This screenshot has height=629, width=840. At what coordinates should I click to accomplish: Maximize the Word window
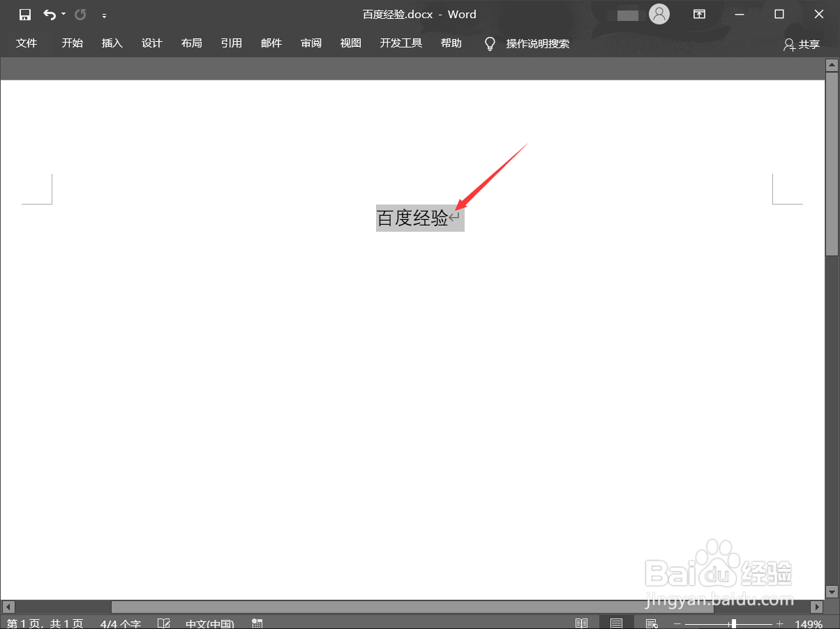pyautogui.click(x=779, y=14)
